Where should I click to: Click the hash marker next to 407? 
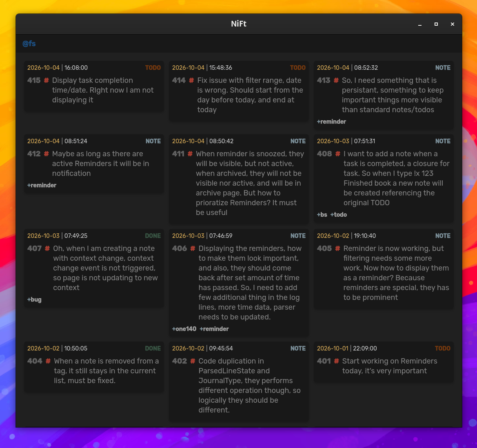47,248
